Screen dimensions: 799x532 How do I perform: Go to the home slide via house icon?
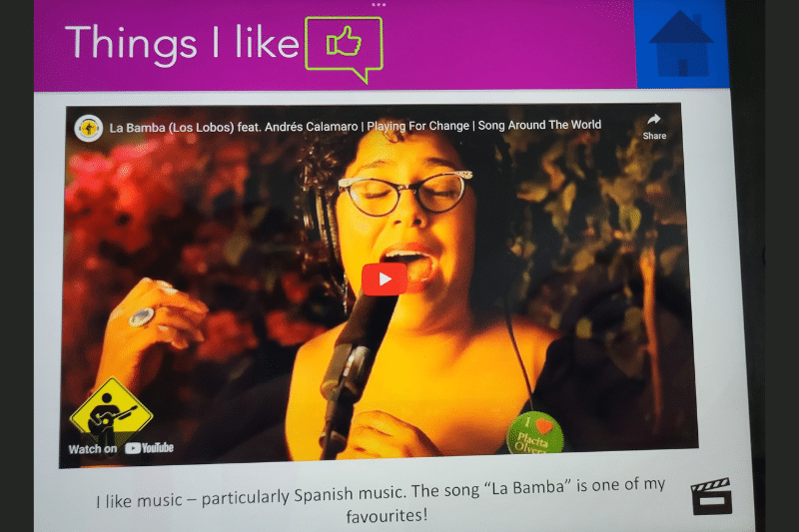(681, 44)
